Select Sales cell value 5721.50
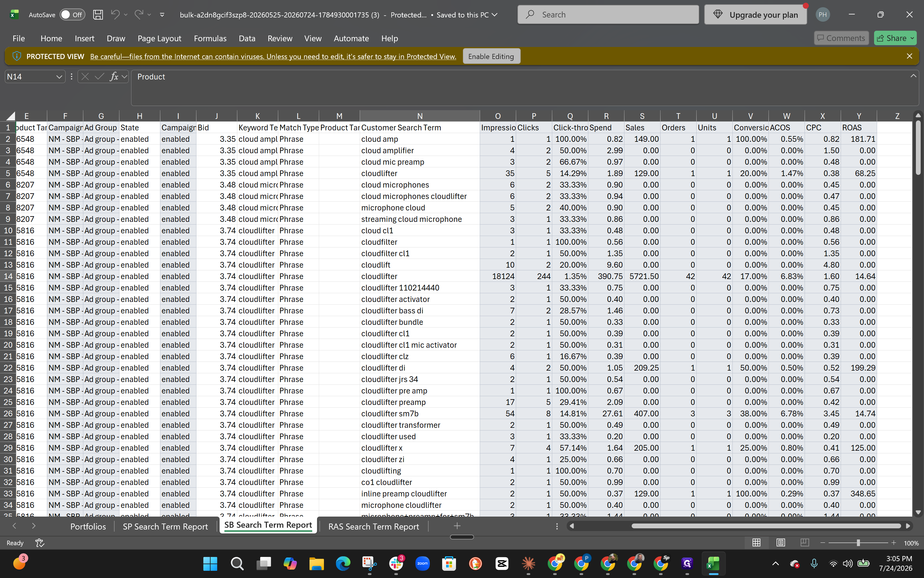Screen dimensions: 924x578 click(642, 276)
